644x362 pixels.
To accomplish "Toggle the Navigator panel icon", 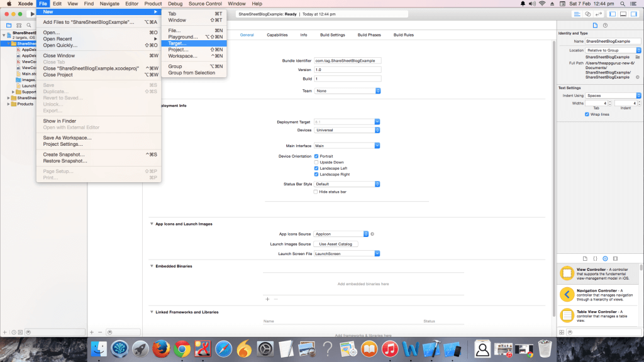I will (x=613, y=14).
